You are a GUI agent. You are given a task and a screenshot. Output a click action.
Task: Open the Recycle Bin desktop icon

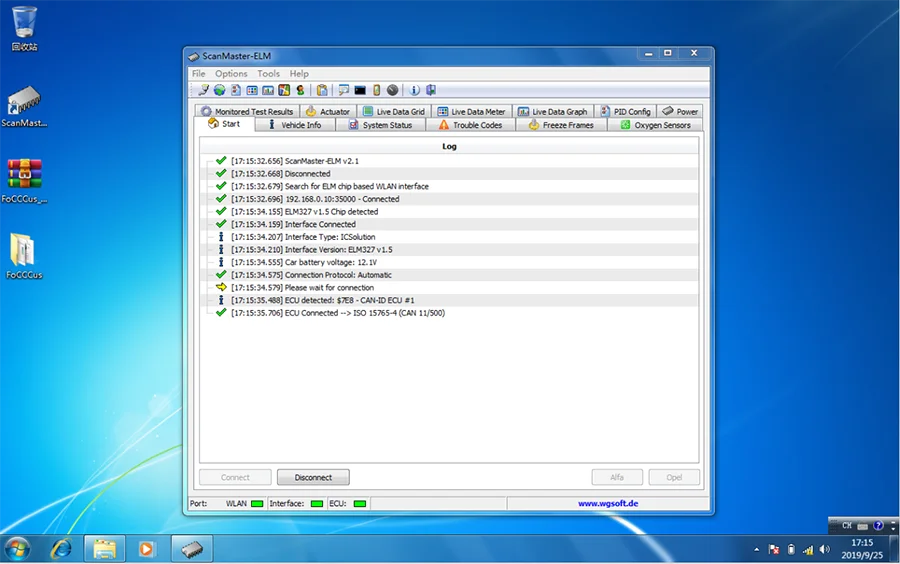(x=24, y=29)
